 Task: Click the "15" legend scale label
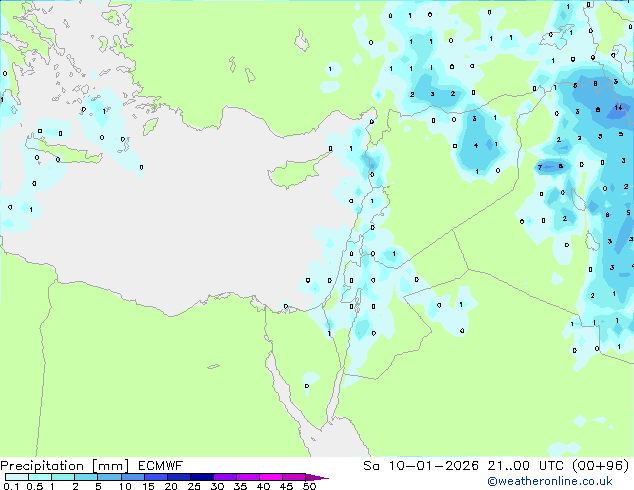[x=148, y=486]
